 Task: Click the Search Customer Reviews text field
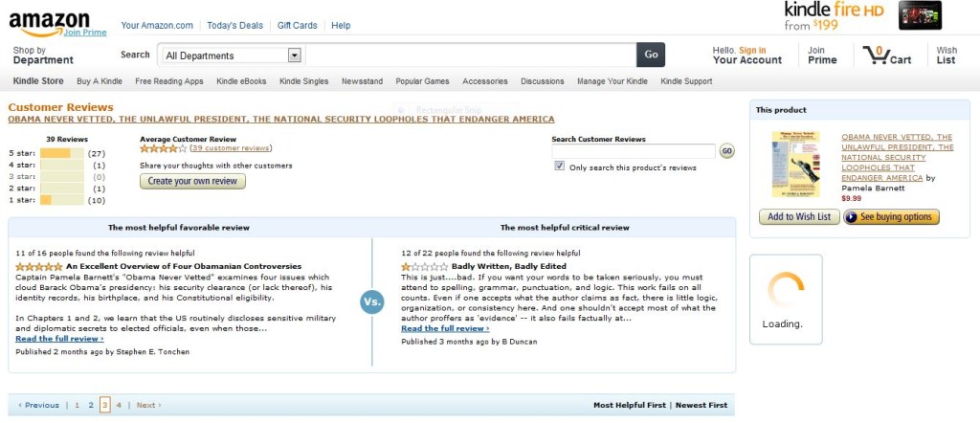634,151
